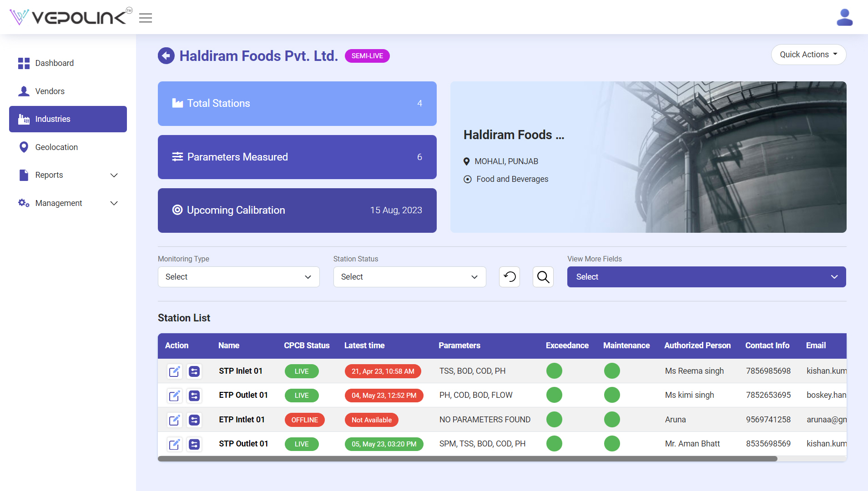Click the STP Outlet 01 station name
Image resolution: width=868 pixels, height=491 pixels.
[243, 444]
